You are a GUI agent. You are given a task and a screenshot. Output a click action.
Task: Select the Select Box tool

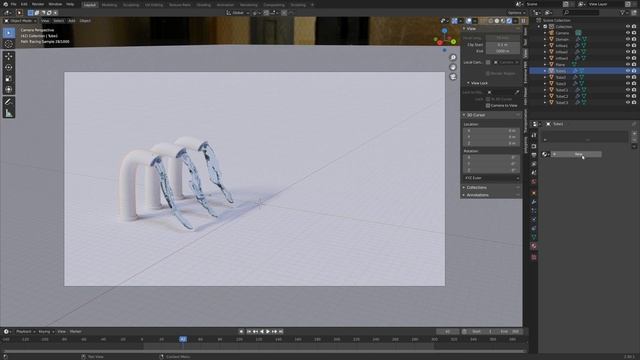(9, 33)
